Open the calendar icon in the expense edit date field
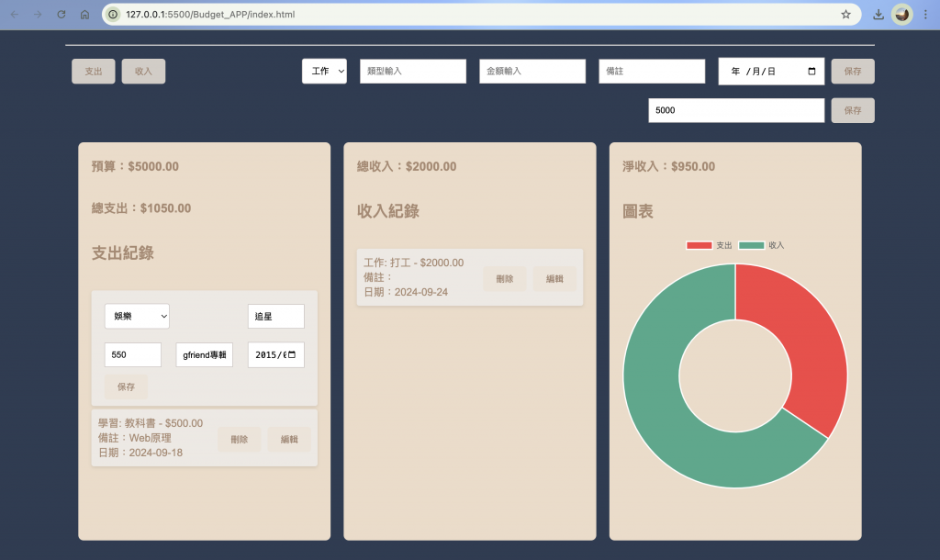This screenshot has height=560, width=940. point(292,355)
